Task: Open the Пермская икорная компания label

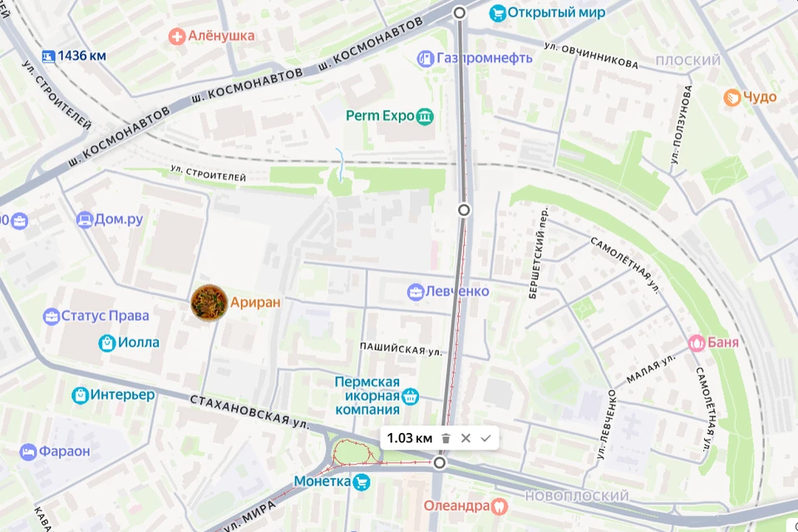Action: click(x=367, y=396)
